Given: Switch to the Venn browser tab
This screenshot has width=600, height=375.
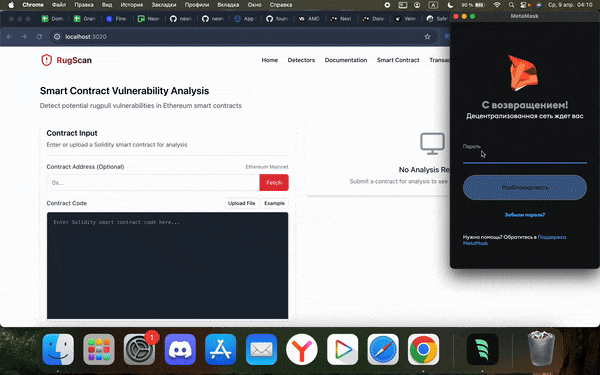Looking at the screenshot, I should [x=406, y=19].
